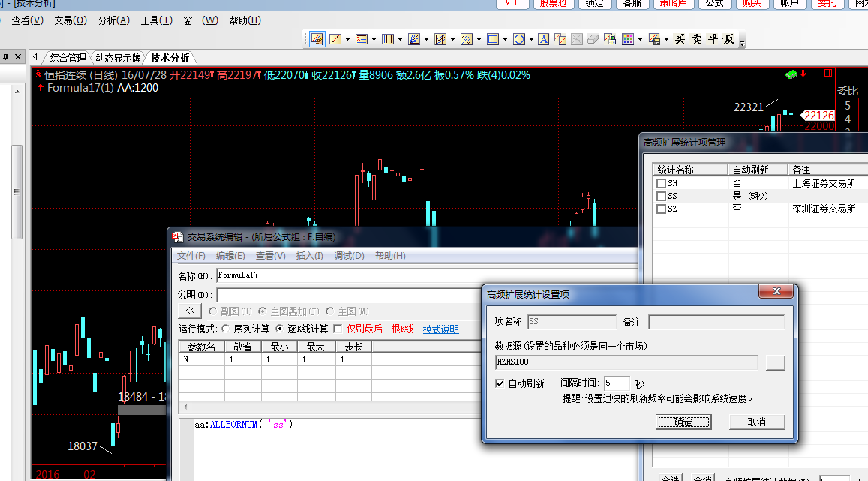Click the 反 (reverse) toolbar icon
This screenshot has height=481, width=868.
(728, 39)
